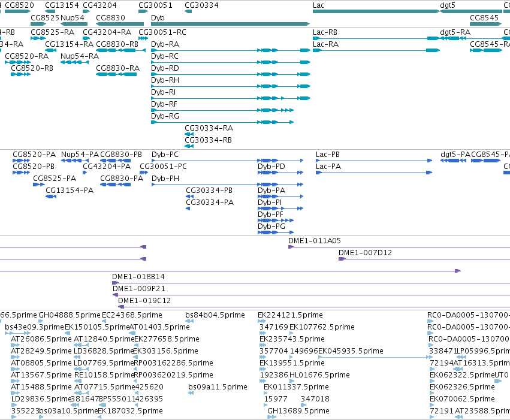Open the CG43204-PA protein label
Viewport: 510px width, 420px height.
(107, 167)
